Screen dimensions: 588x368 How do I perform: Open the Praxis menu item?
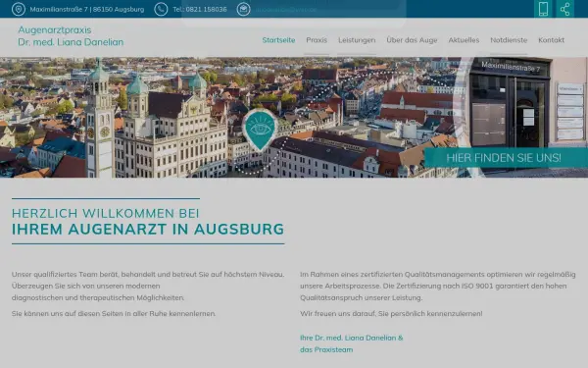click(x=317, y=40)
